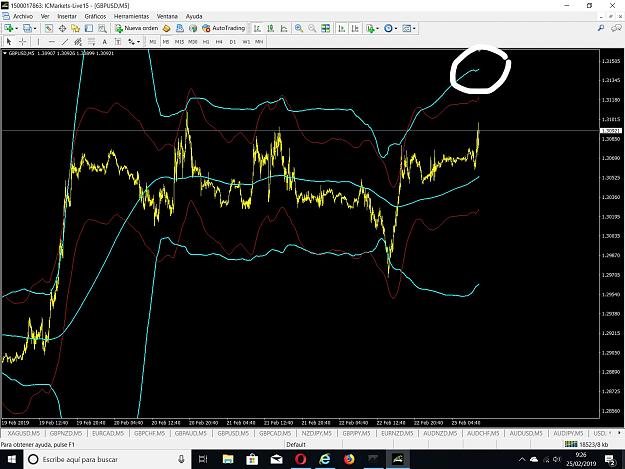This screenshot has height=469, width=625.
Task: Toggle the Auto Scroll chart icon
Action: tap(342, 28)
